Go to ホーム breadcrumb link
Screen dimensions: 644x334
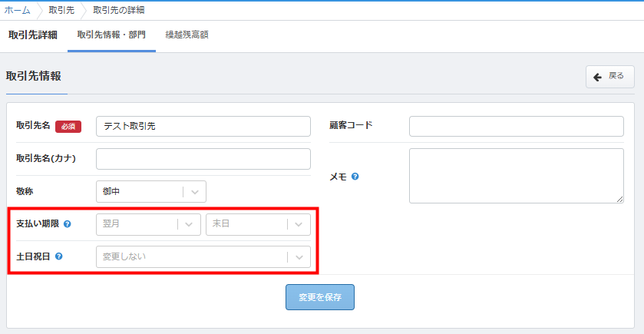coord(18,10)
